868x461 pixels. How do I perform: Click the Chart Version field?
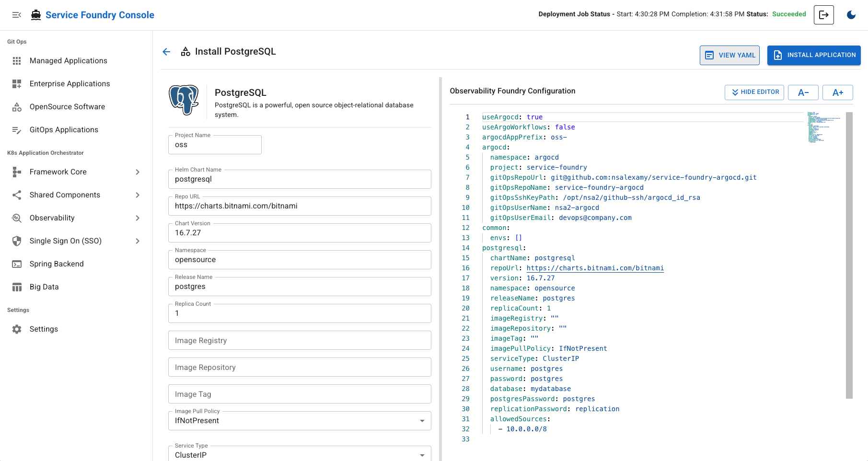click(x=300, y=233)
